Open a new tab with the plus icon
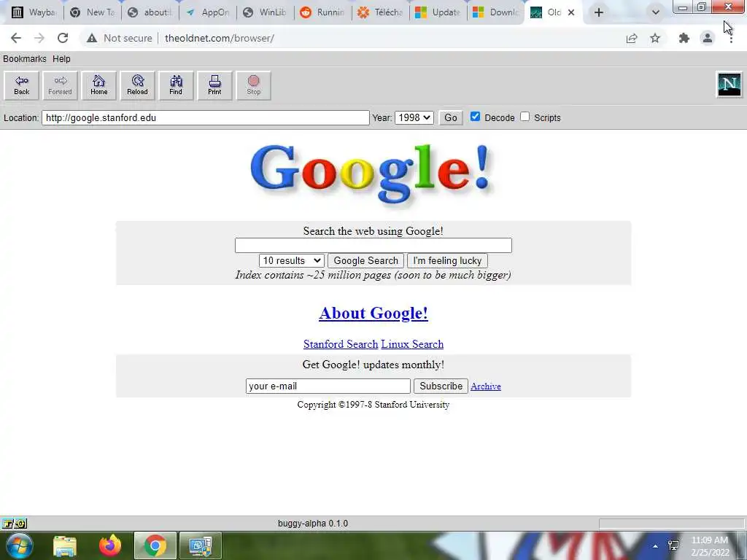The width and height of the screenshot is (747, 560). 599,12
